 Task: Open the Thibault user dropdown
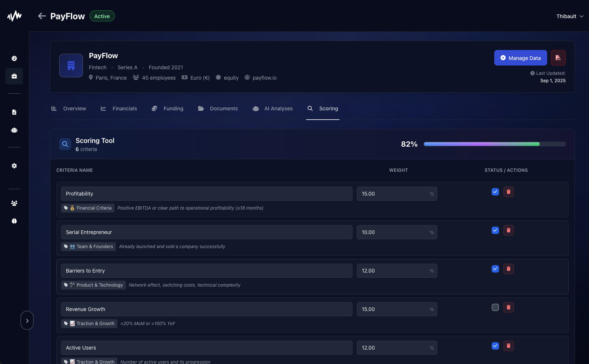[570, 16]
